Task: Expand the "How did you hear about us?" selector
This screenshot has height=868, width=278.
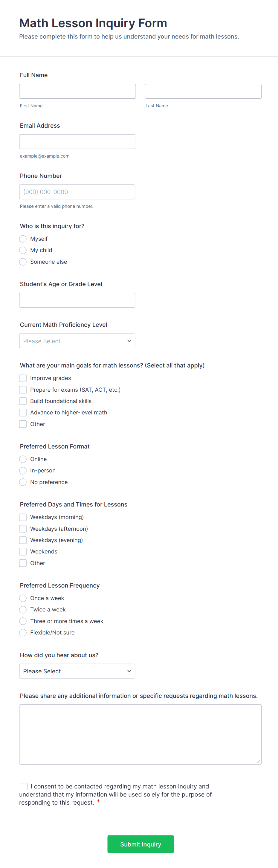Action: [77, 671]
